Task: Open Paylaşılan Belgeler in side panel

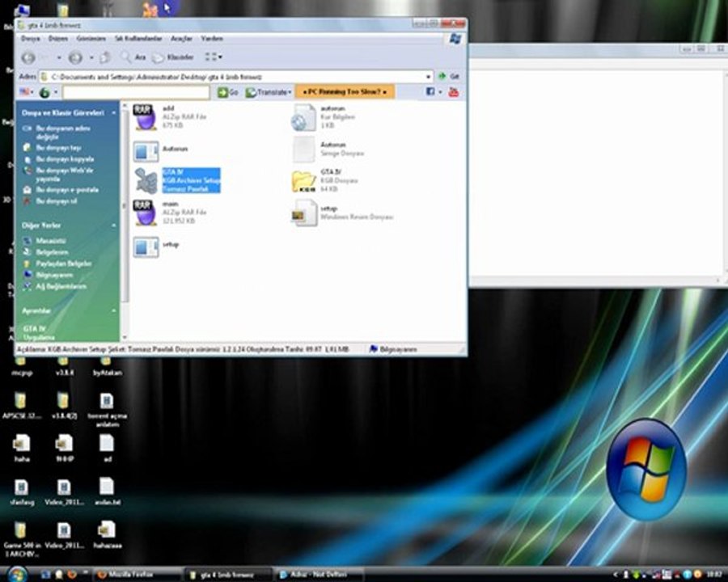Action: pyautogui.click(x=64, y=264)
